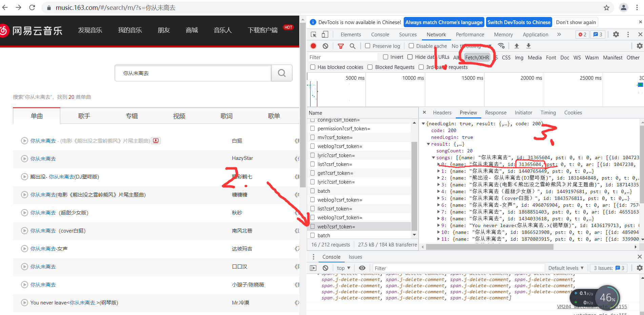This screenshot has width=644, height=315.
Task: Open the Chrome three-dot menu
Action: click(637, 7)
